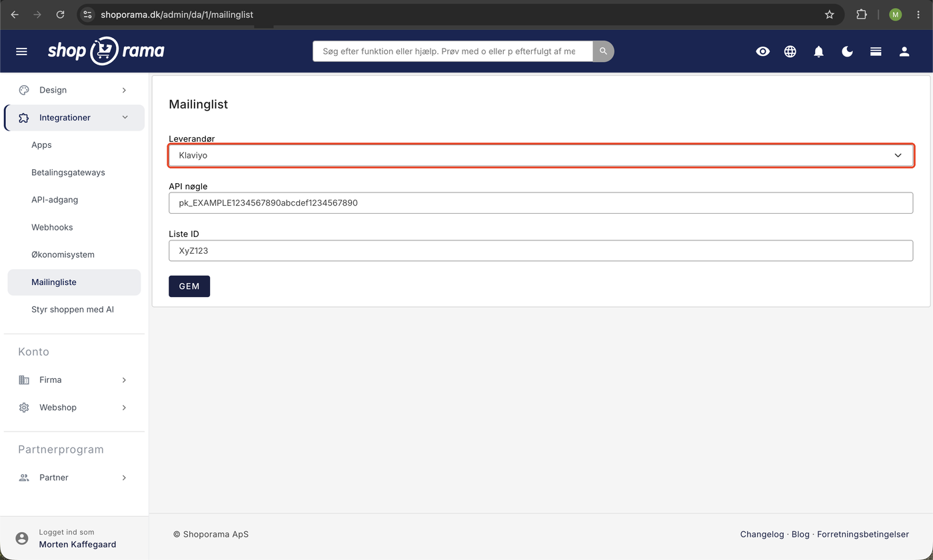Image resolution: width=933 pixels, height=560 pixels.
Task: Open the Blog footer link
Action: pos(800,534)
